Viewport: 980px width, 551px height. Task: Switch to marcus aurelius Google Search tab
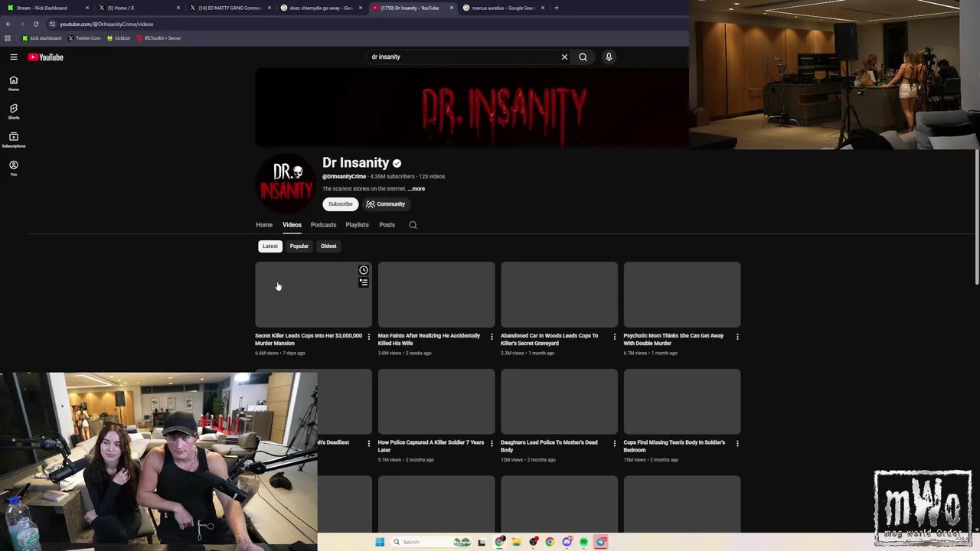click(503, 8)
